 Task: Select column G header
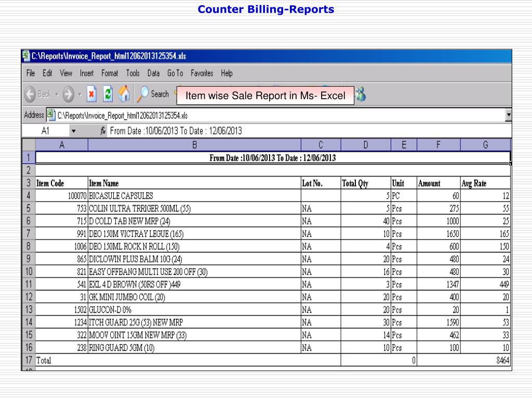(x=486, y=145)
